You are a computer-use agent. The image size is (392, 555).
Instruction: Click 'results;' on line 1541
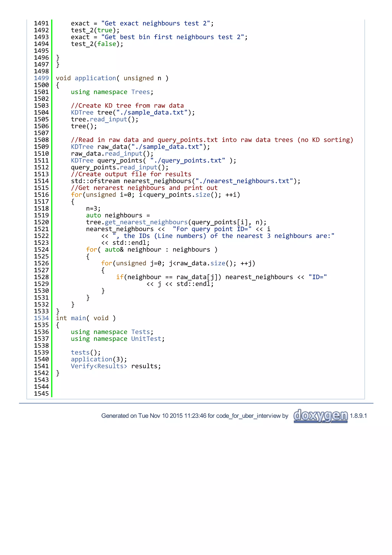(146, 366)
